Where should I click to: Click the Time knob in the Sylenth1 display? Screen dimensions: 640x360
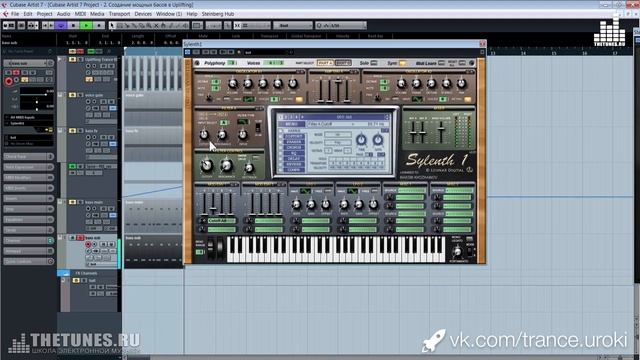[x=361, y=140]
